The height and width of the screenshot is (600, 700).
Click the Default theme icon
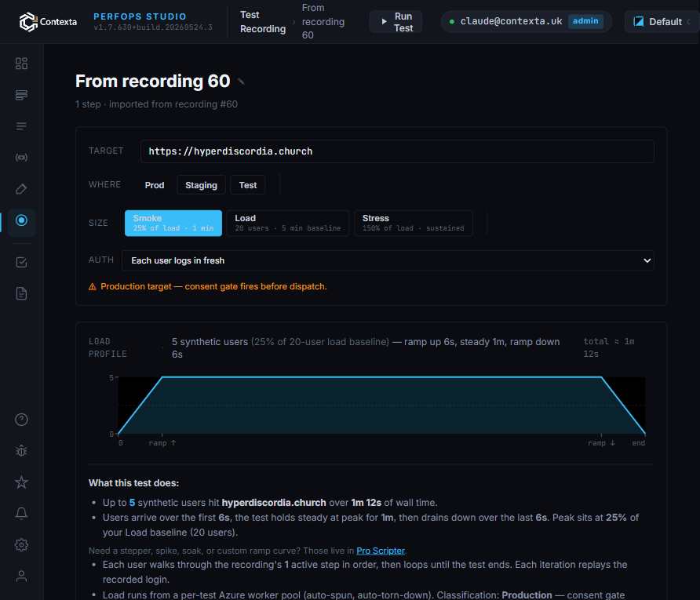pos(639,22)
